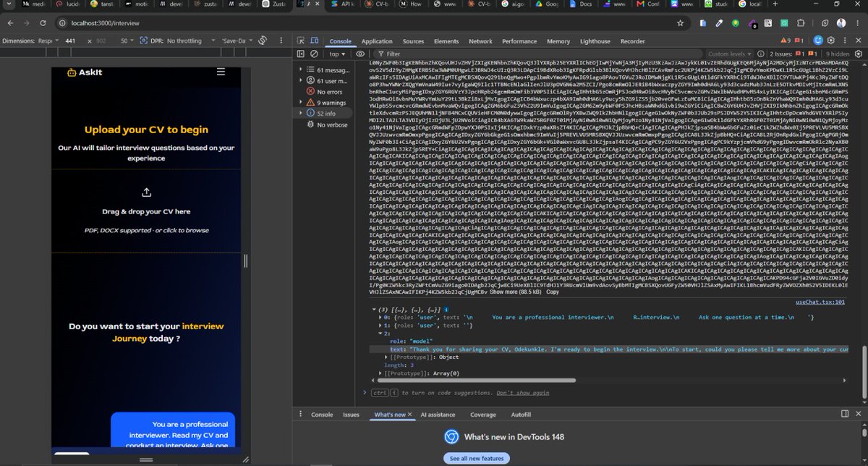The width and height of the screenshot is (868, 466).
Task: Collapse the logged array of 3 items
Action: [x=374, y=310]
